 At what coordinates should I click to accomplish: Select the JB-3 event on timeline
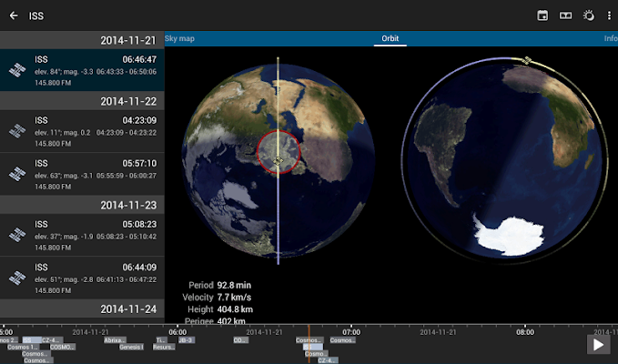tap(186, 340)
